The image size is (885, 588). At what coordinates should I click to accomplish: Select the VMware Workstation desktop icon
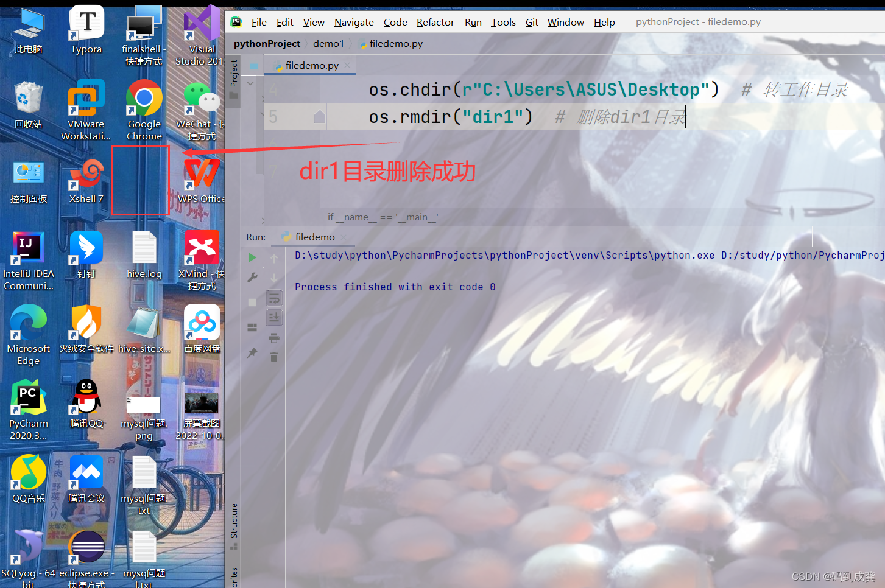pyautogui.click(x=86, y=111)
